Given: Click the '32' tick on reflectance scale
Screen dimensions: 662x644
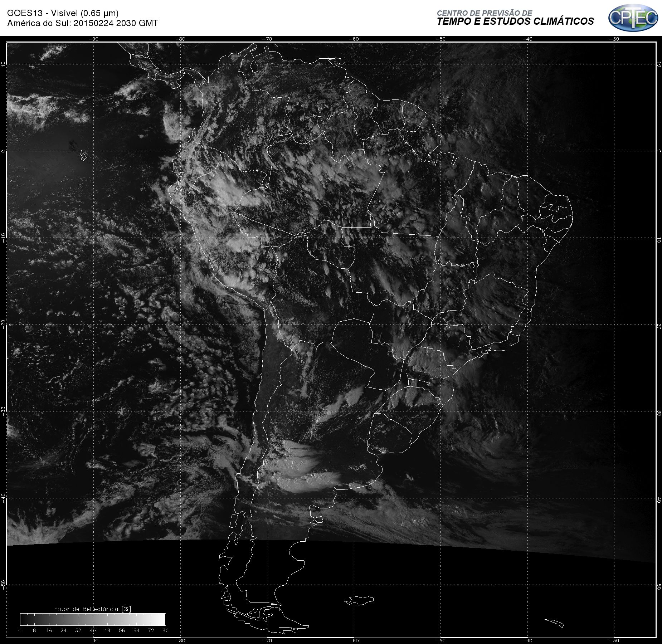Looking at the screenshot, I should [78, 630].
